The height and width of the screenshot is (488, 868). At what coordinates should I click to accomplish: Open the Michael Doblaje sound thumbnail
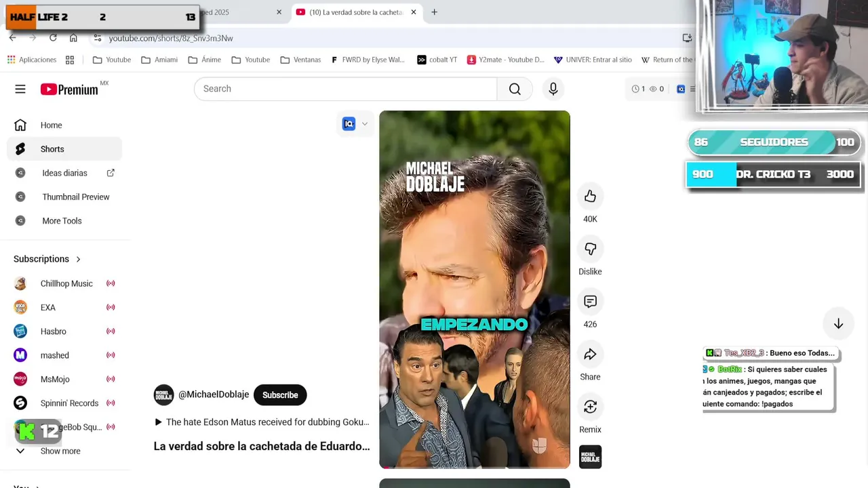pos(590,457)
